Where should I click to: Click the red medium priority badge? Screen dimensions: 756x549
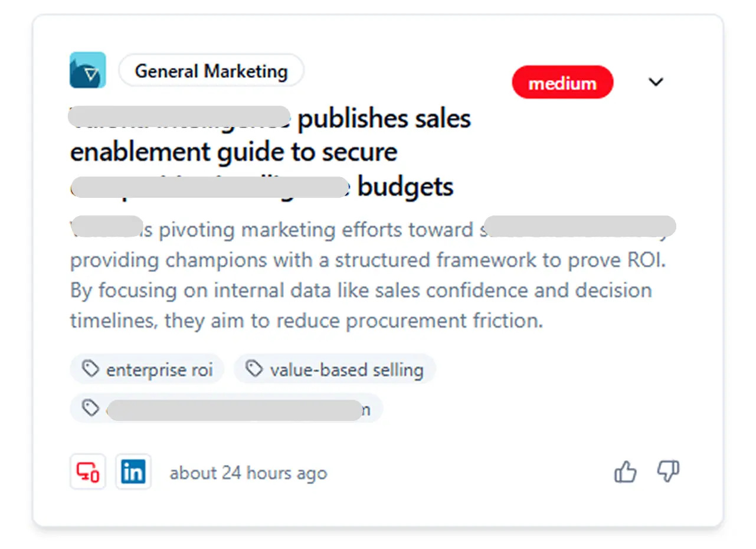tap(562, 83)
